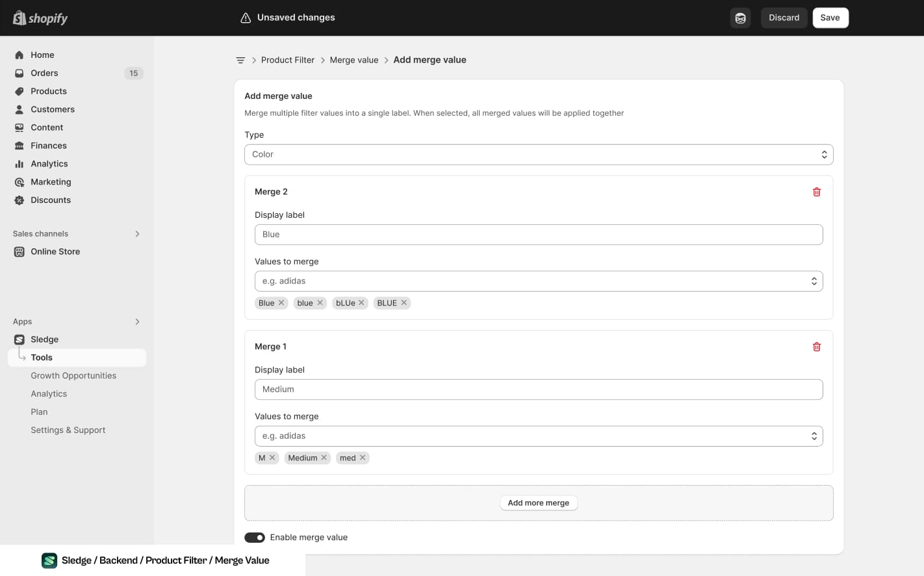Screen dimensions: 924x576
Task: Delete the Merge 2 group with trash icon
Action: tap(817, 192)
